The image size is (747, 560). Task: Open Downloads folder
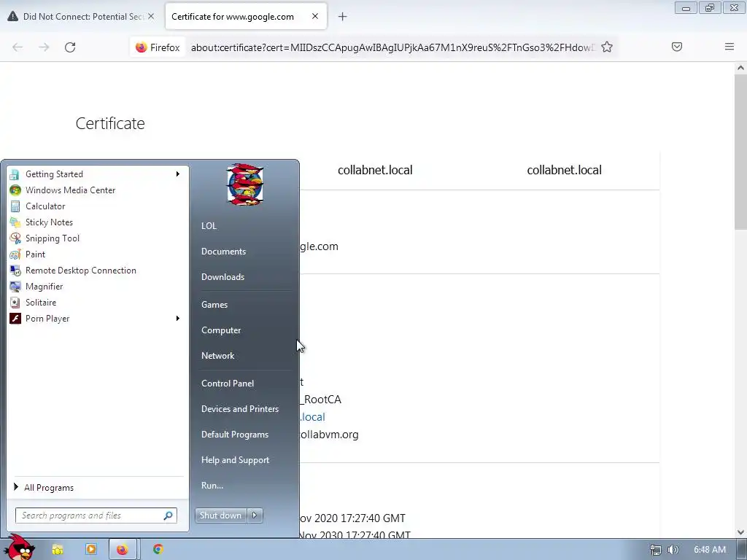[222, 277]
